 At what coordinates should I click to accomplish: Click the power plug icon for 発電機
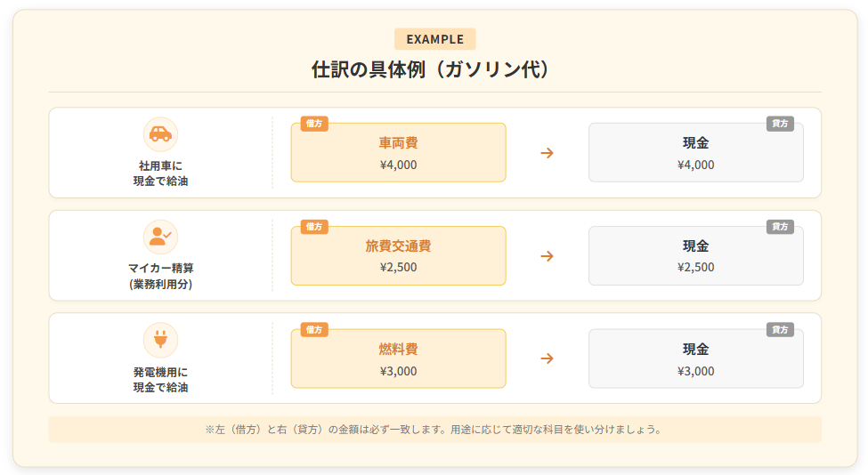[x=160, y=340]
